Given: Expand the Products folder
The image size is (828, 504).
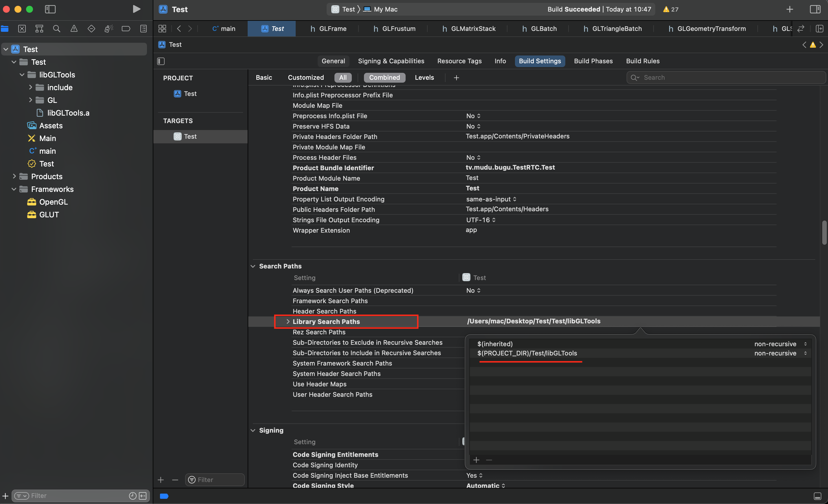Looking at the screenshot, I should (14, 176).
